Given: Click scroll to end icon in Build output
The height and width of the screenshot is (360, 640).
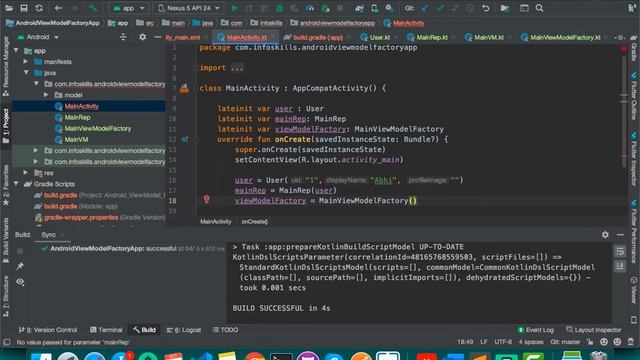Looking at the screenshot, I should point(620,267).
